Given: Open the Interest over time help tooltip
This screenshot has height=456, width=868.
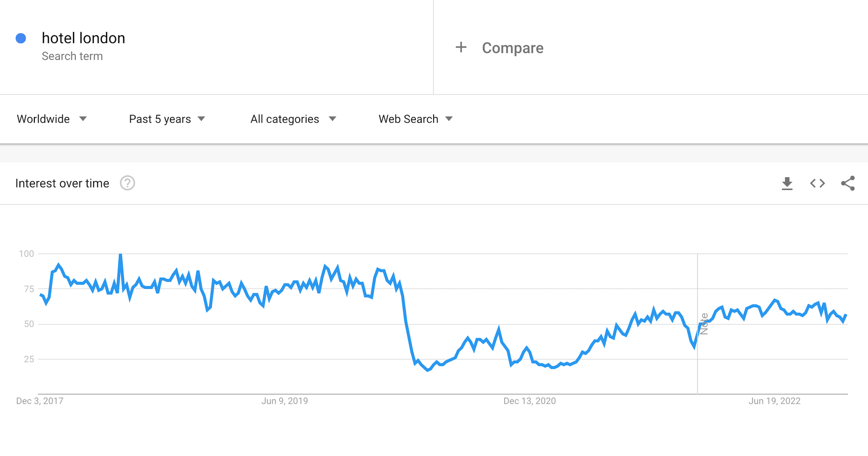Looking at the screenshot, I should click(127, 183).
